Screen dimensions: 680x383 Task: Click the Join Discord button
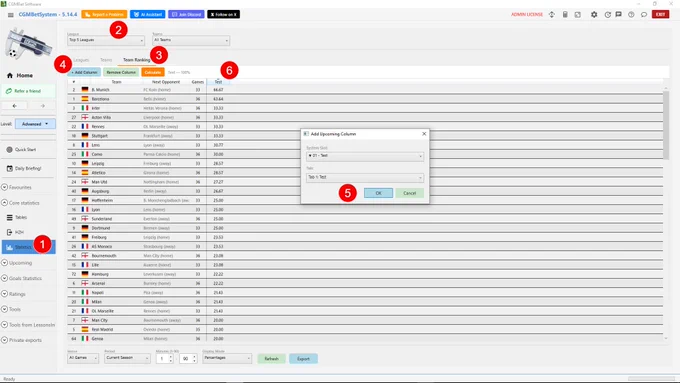(186, 14)
